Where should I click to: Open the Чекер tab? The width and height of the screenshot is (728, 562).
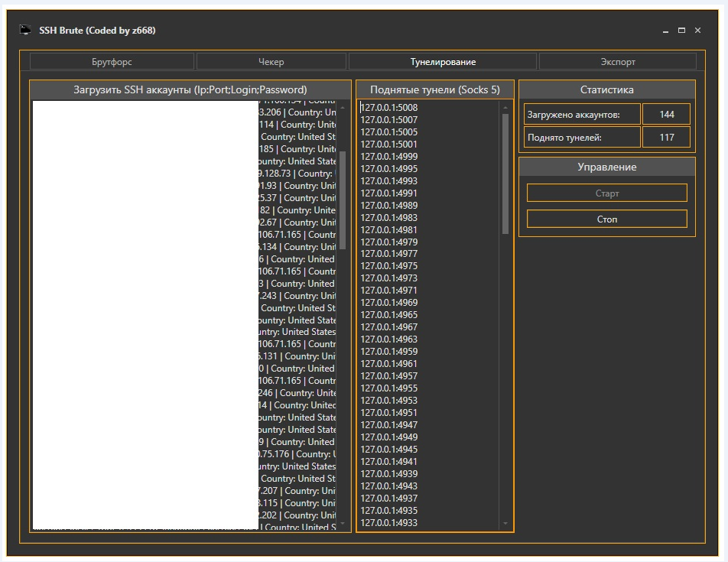[271, 62]
